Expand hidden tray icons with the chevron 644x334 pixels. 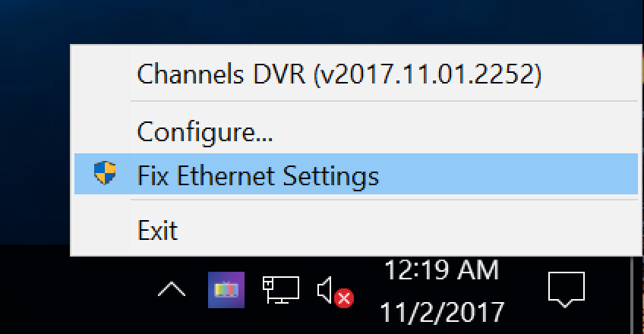pyautogui.click(x=172, y=290)
